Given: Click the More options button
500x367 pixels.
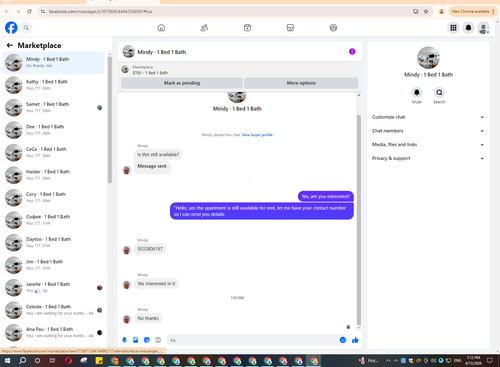Looking at the screenshot, I should click(x=301, y=83).
